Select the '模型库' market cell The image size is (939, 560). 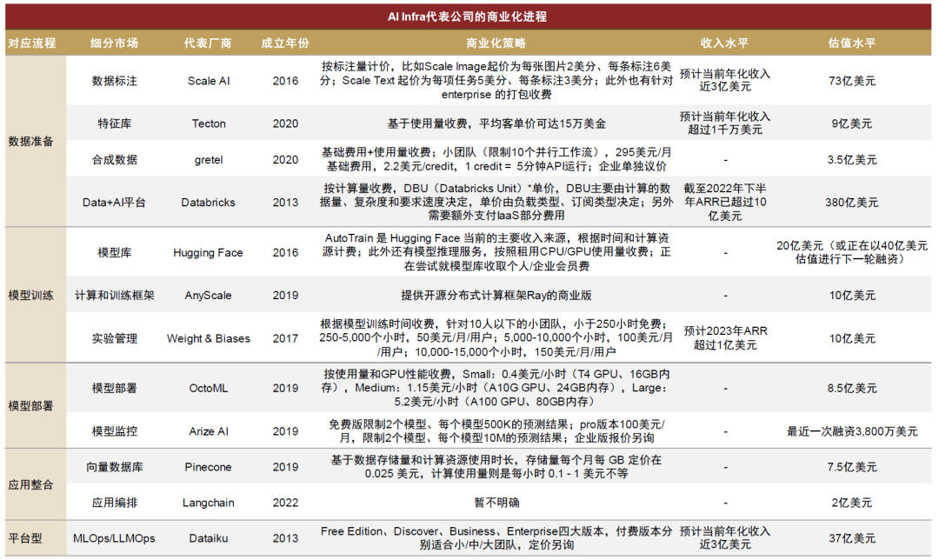click(115, 253)
